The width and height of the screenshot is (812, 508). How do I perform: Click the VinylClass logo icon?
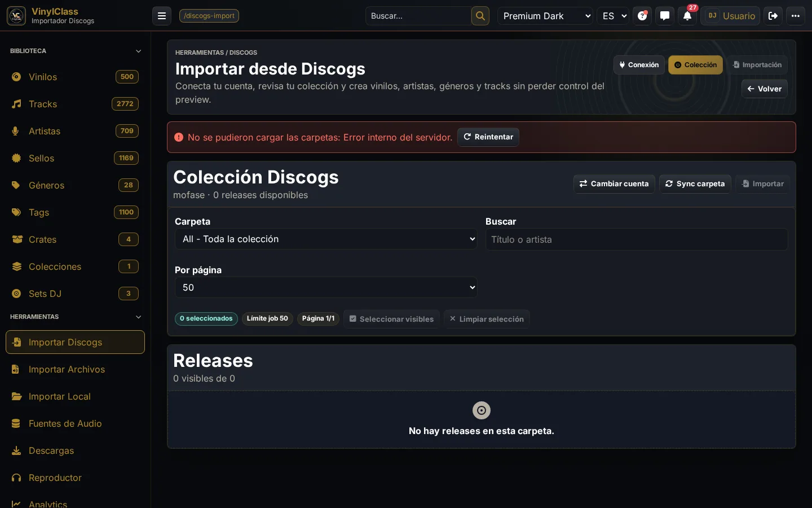click(x=16, y=16)
